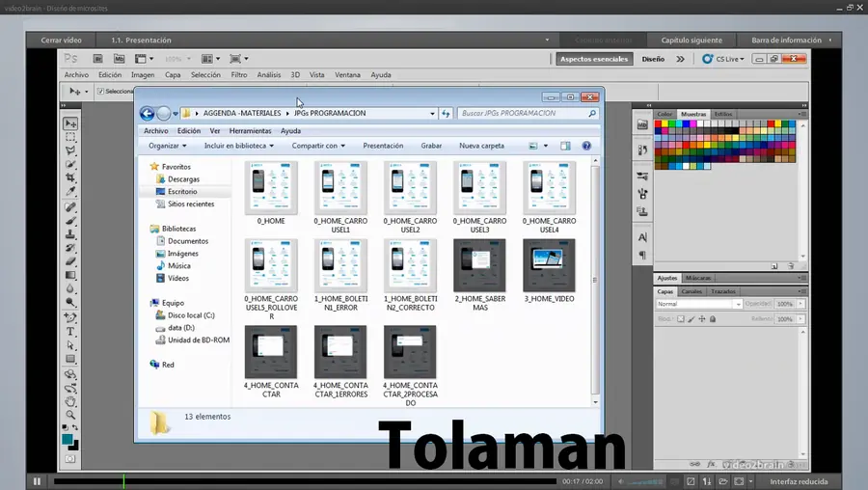Pause the video playback
This screenshot has height=490, width=868.
37,481
